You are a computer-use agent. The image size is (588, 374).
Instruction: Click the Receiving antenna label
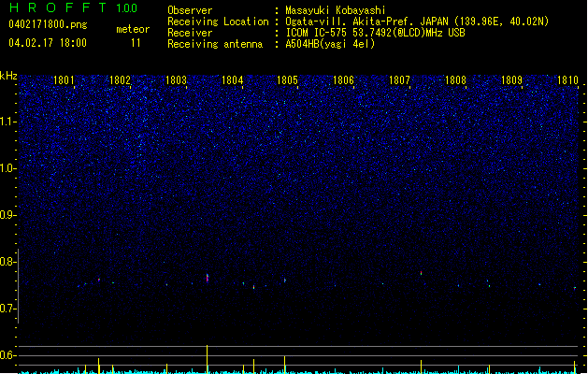point(215,44)
